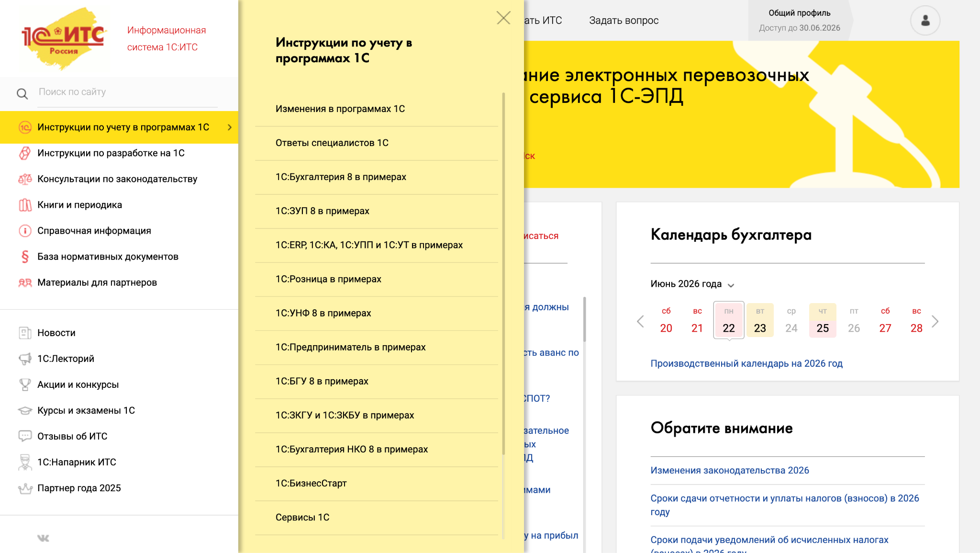The image size is (980, 553).
Task: Open the user profile avatar icon
Action: (925, 21)
